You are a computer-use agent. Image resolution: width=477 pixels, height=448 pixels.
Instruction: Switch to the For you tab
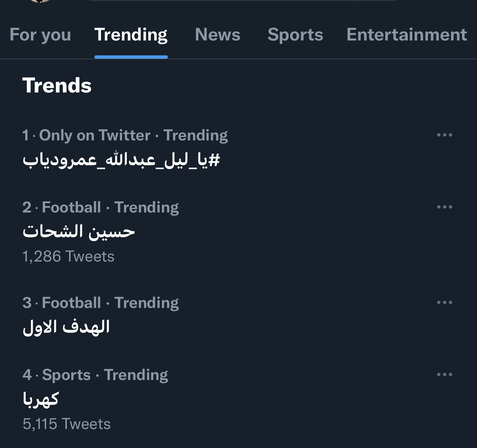click(40, 35)
